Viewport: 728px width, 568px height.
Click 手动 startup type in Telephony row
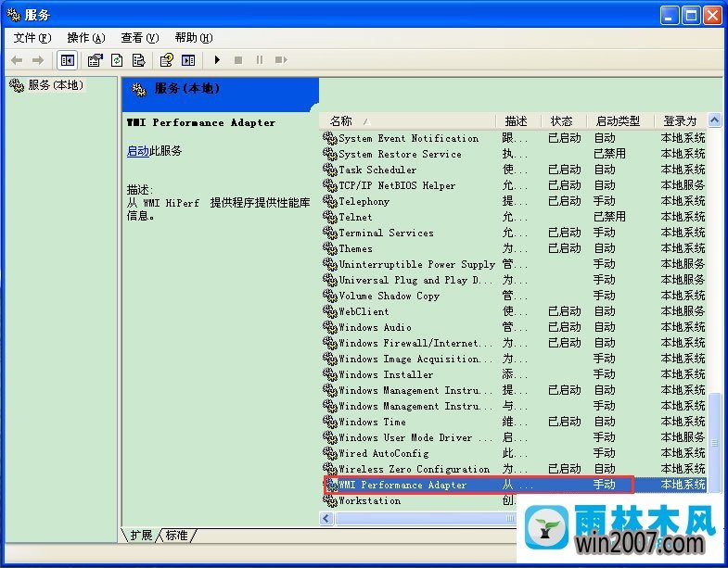click(605, 201)
